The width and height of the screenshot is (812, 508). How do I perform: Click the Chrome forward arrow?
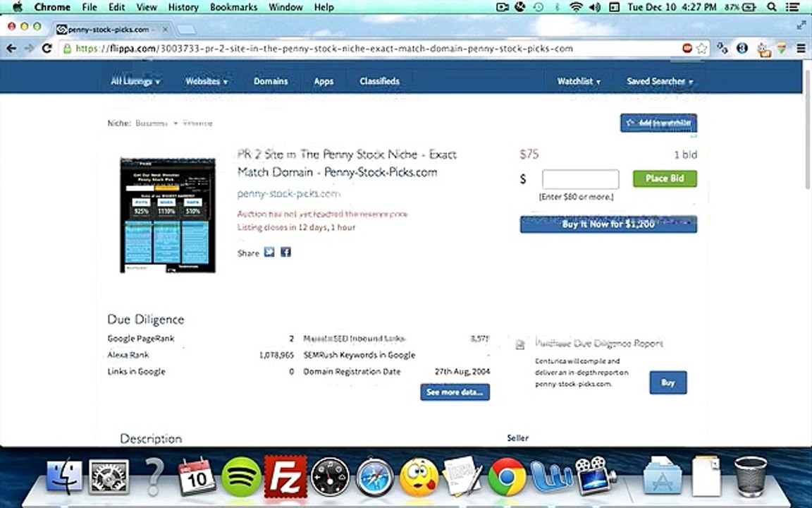tap(29, 48)
